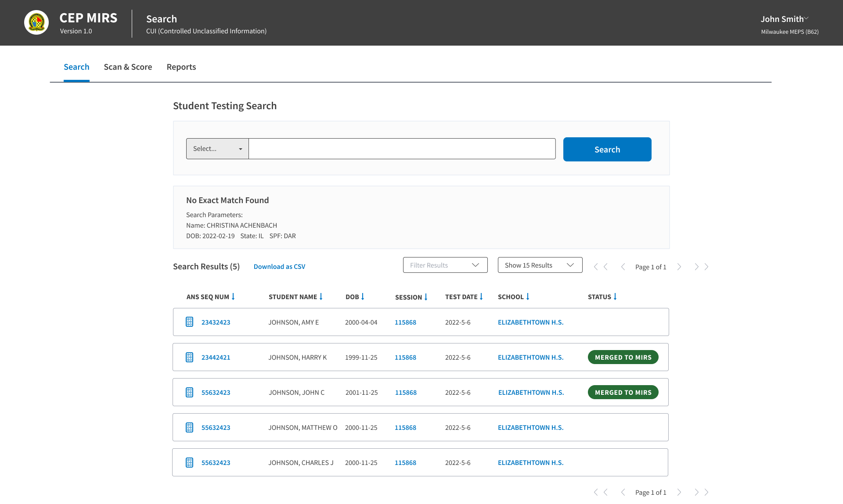This screenshot has height=504, width=843.
Task: Click the blue Search button
Action: (x=607, y=149)
